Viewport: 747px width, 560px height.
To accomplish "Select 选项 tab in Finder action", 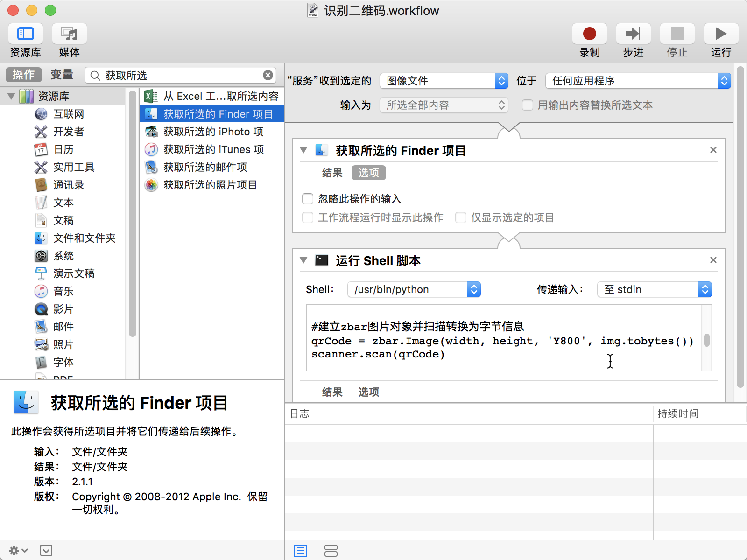I will tap(369, 173).
